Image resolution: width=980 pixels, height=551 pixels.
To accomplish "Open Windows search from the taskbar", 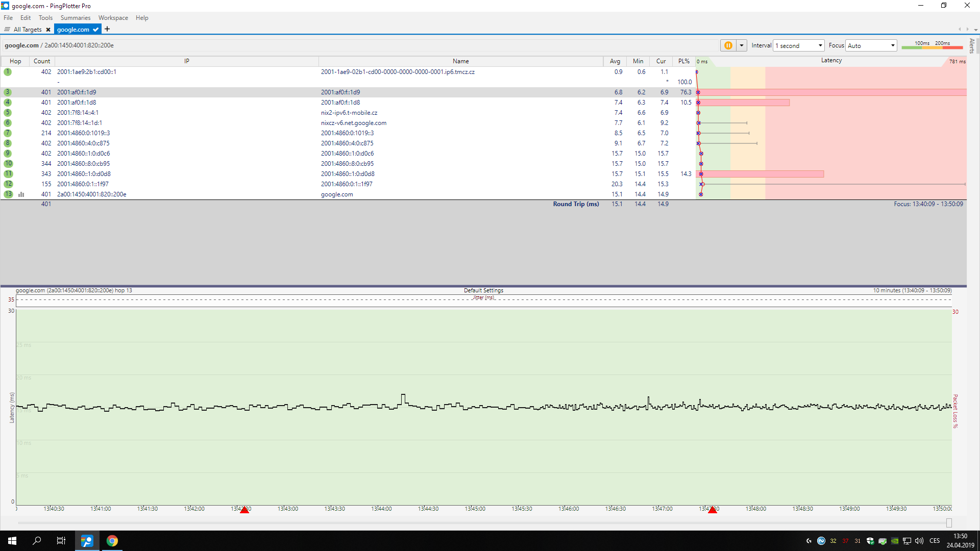I will click(x=37, y=541).
